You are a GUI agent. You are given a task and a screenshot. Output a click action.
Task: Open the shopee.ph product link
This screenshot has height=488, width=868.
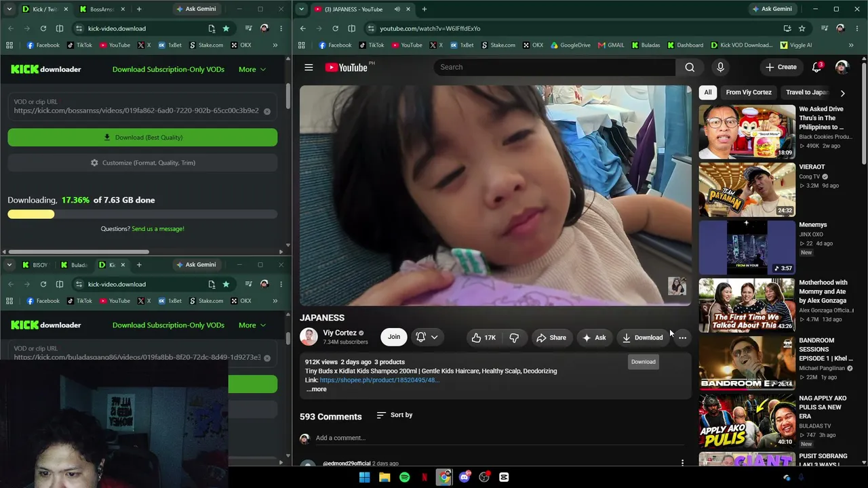[x=380, y=380]
